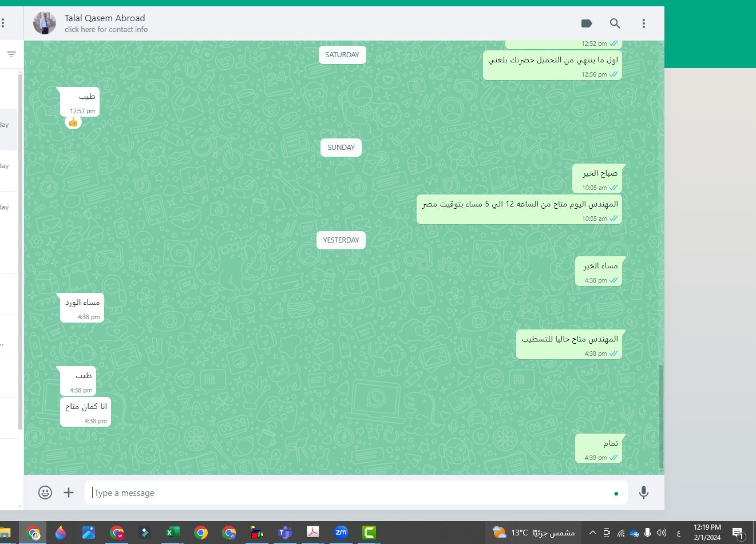Switch the input language indicator ع
The height and width of the screenshot is (544, 756).
679,533
